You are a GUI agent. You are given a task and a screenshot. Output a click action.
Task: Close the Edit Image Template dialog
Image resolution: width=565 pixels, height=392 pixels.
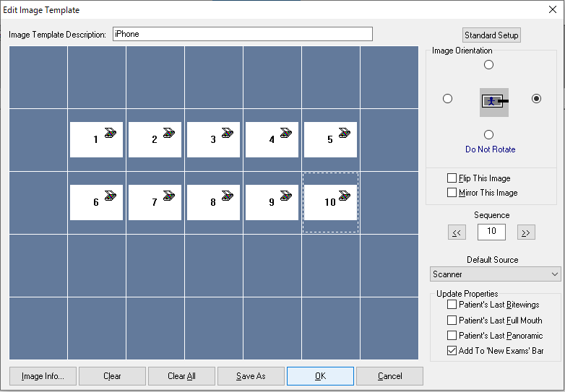(x=553, y=9)
